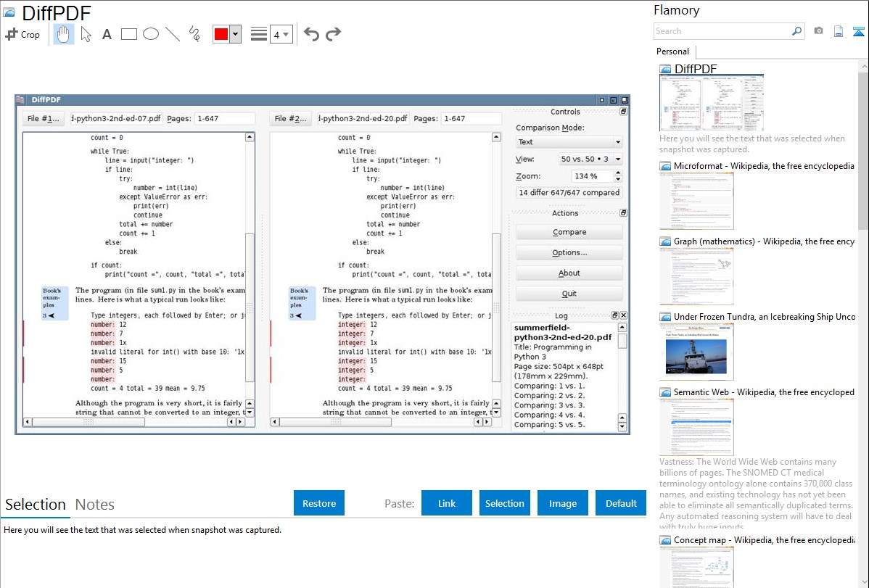This screenshot has width=869, height=588.
Task: Switch to the Notes tab
Action: coord(95,505)
